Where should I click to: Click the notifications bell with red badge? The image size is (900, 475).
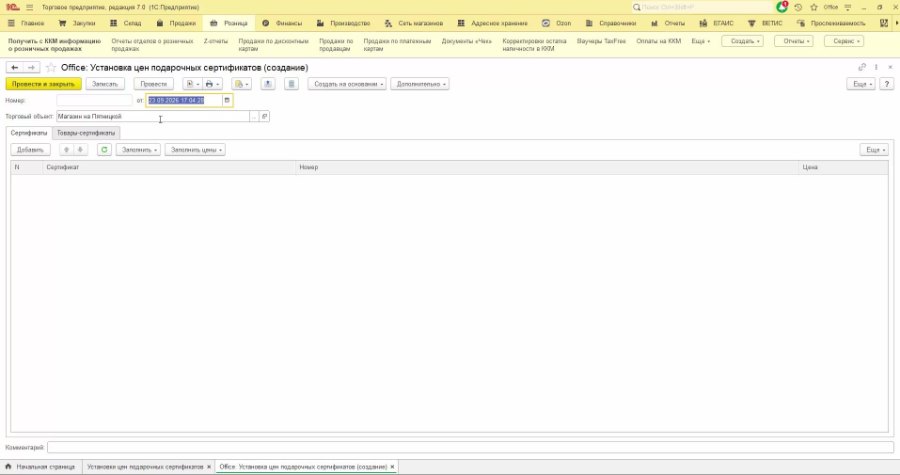coord(782,7)
